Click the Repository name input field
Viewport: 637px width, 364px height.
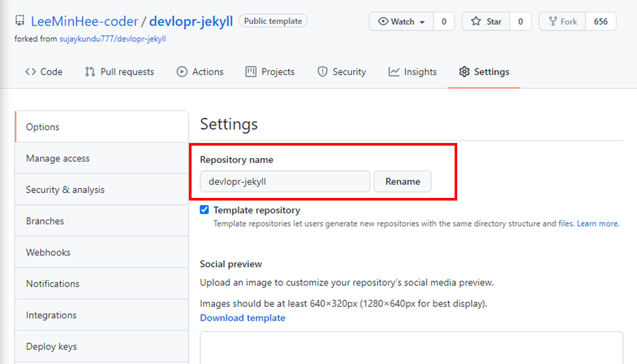point(285,181)
